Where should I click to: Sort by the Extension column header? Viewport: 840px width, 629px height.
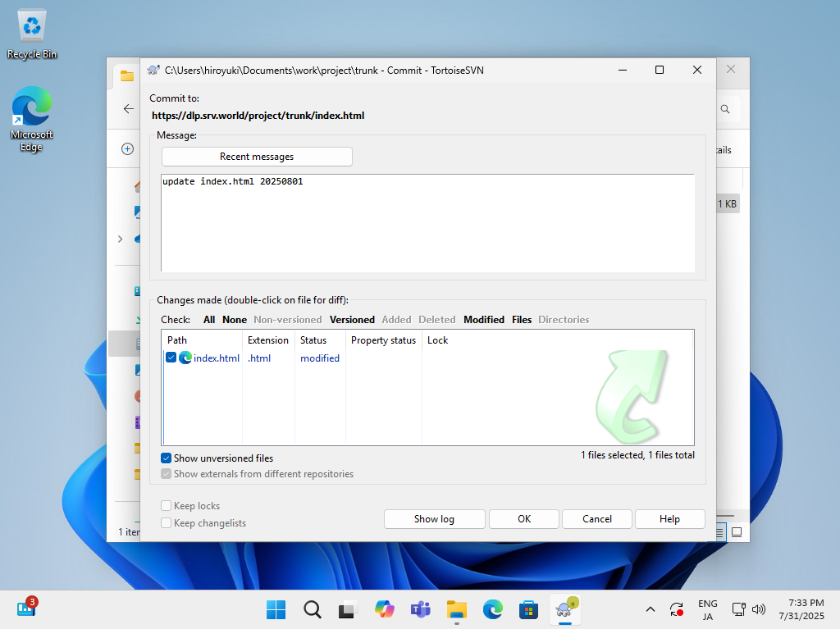(x=268, y=340)
